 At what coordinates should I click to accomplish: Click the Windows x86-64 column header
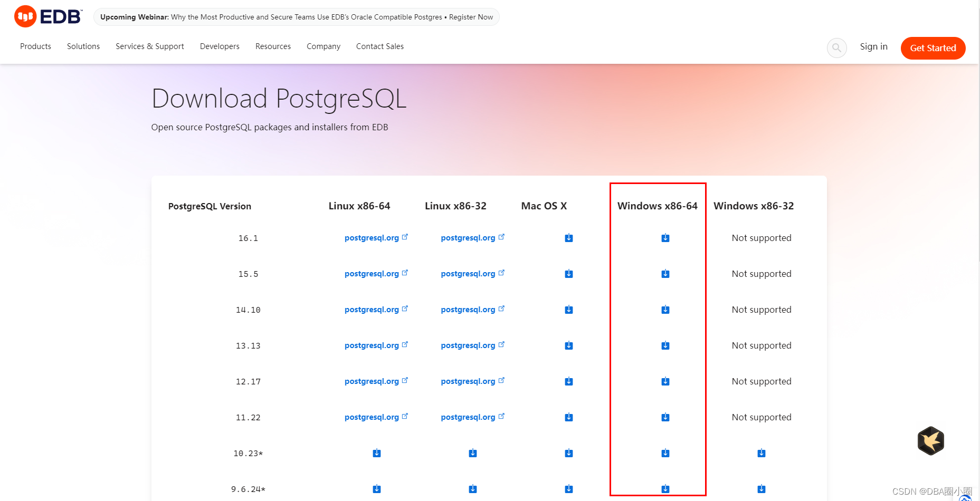coord(658,206)
